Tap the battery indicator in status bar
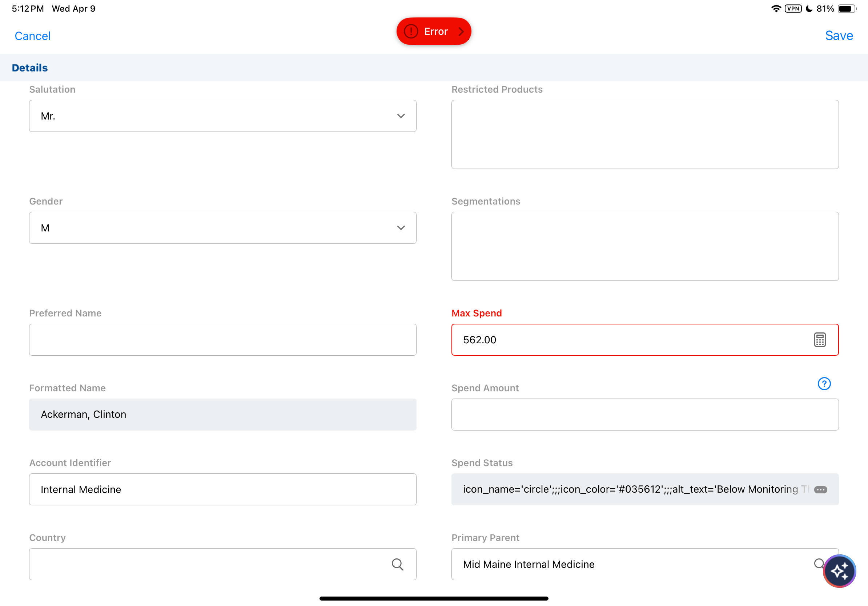Viewport: 868px width, 606px height. 847,9
